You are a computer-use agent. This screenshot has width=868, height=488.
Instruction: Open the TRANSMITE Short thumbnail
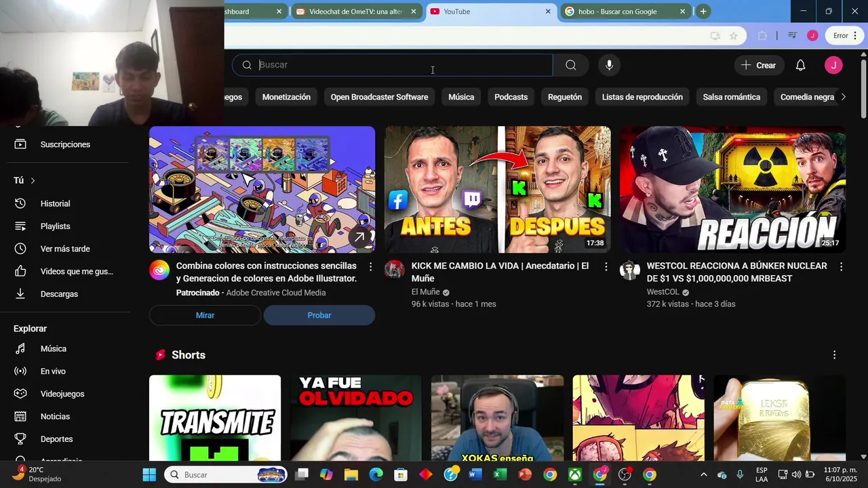coord(215,418)
